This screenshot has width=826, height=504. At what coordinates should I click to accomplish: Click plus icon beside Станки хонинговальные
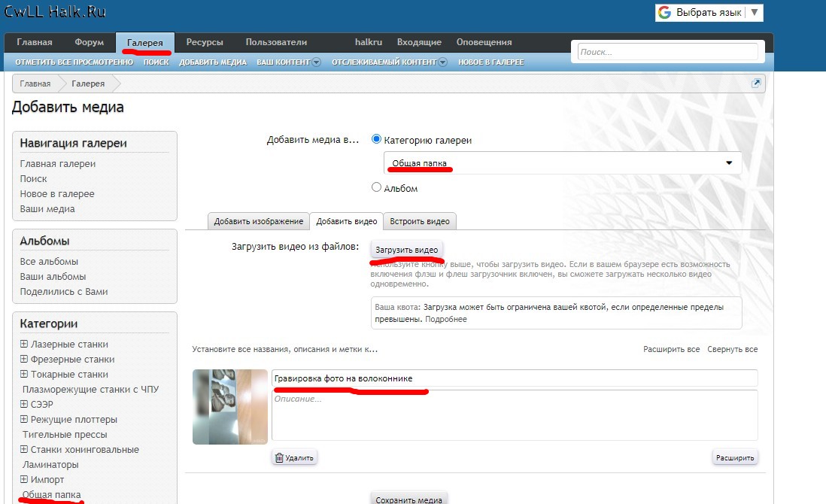coord(24,450)
